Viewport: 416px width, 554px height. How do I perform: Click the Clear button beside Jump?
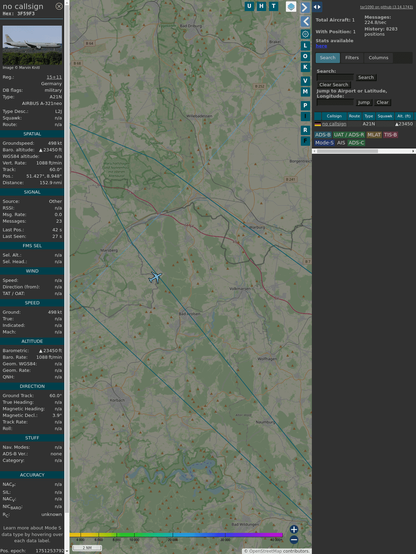point(382,102)
